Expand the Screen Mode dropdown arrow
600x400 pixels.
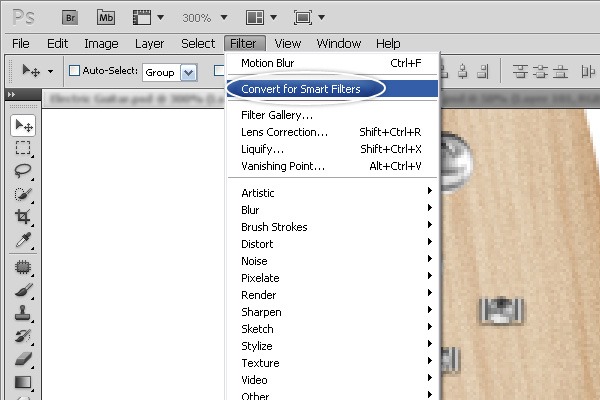pyautogui.click(x=322, y=17)
